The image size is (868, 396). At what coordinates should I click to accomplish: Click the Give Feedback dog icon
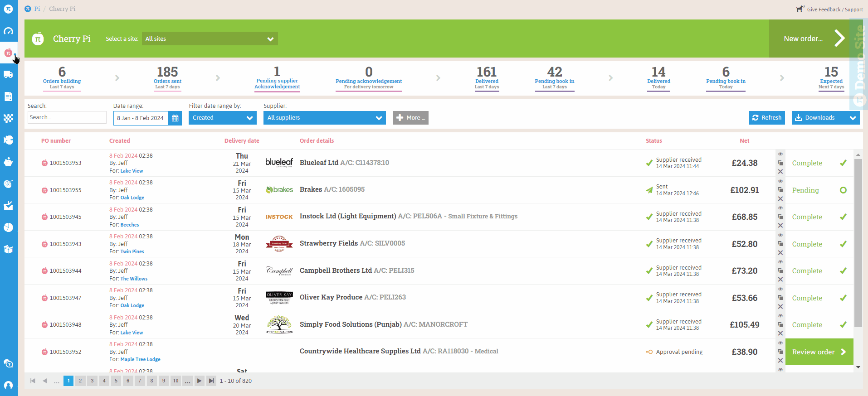(800, 9)
